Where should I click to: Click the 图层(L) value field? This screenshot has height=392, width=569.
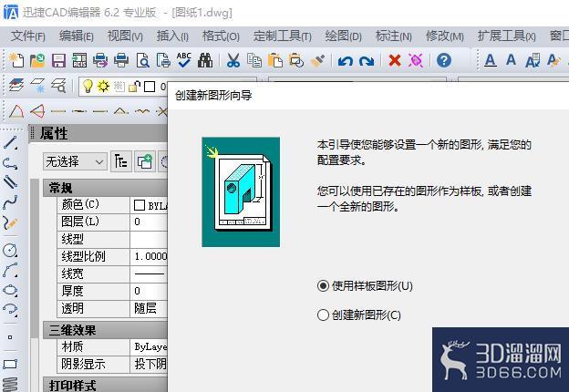[150, 222]
